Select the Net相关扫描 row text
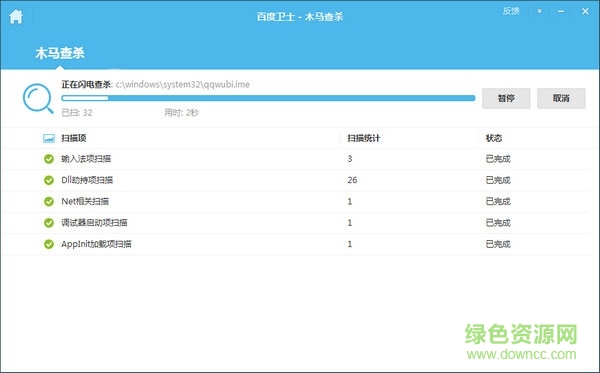The image size is (600, 373). tap(85, 201)
